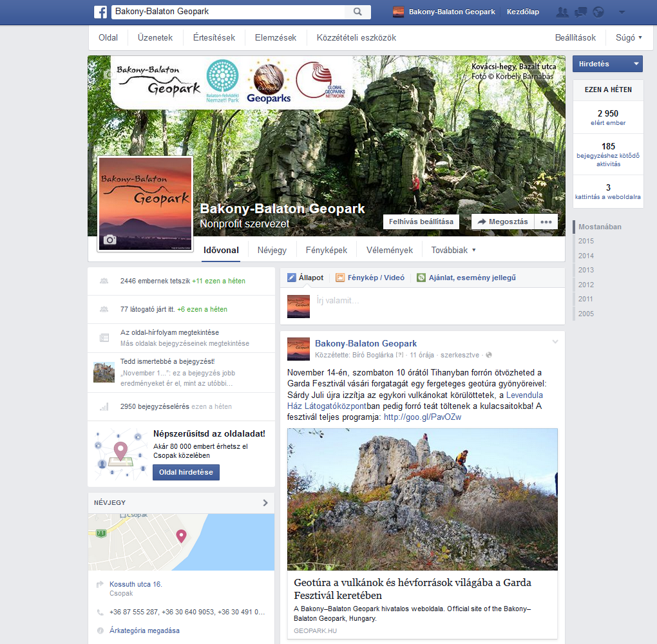Open friend requests icon in top bar

(x=562, y=12)
